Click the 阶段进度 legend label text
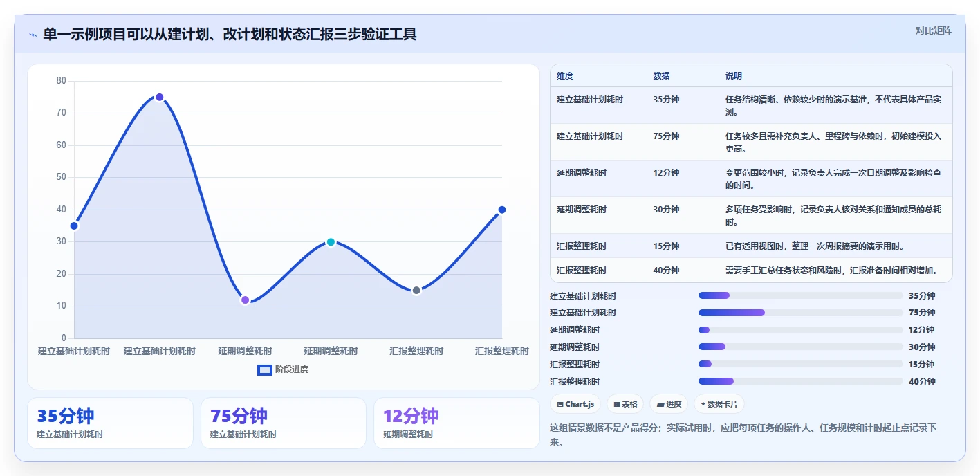 click(292, 369)
